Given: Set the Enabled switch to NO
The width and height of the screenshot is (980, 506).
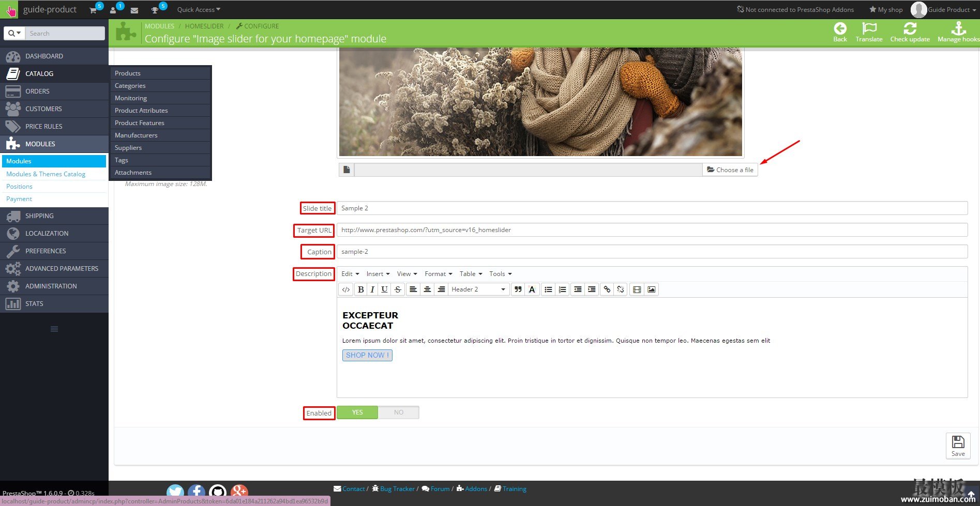Looking at the screenshot, I should point(398,412).
